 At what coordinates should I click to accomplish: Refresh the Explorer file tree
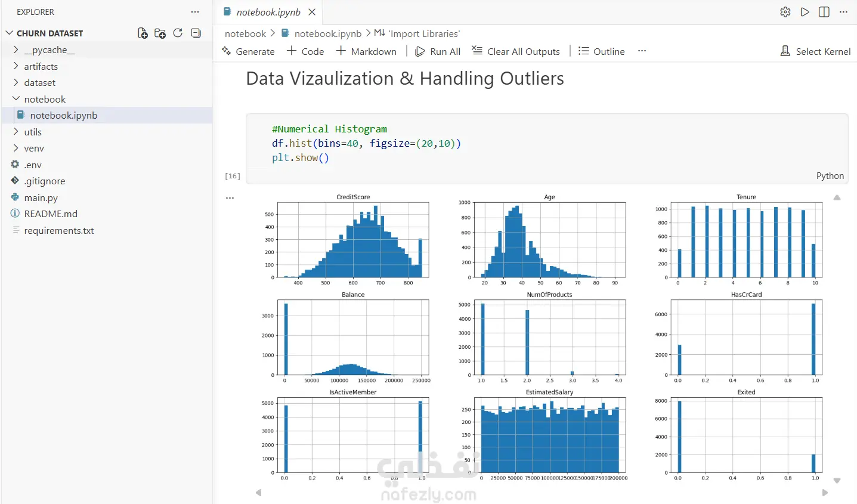click(x=178, y=33)
